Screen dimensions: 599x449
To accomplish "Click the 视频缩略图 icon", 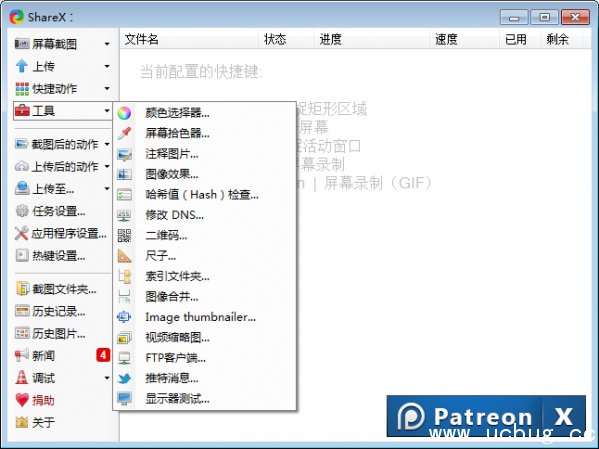I will pyautogui.click(x=124, y=338).
